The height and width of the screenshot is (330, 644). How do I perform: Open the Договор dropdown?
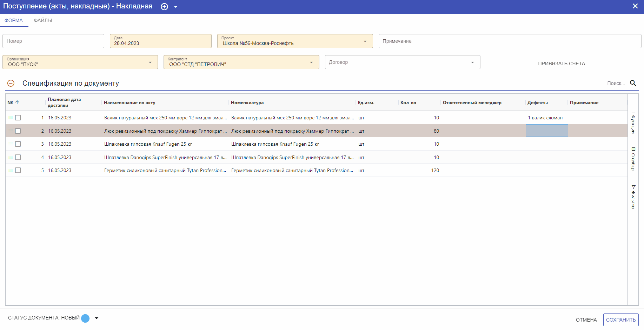click(472, 62)
